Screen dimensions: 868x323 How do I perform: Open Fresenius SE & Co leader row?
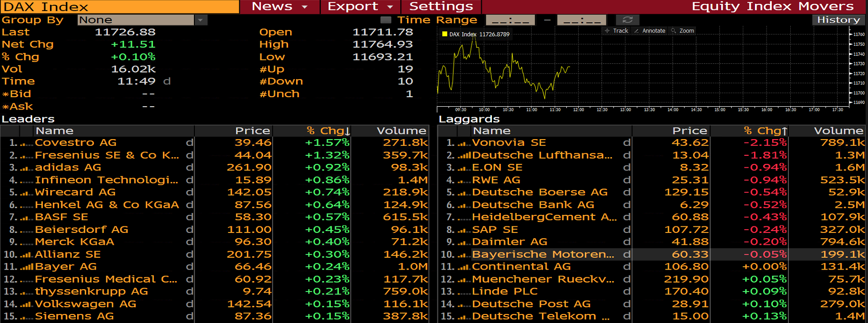[214, 155]
